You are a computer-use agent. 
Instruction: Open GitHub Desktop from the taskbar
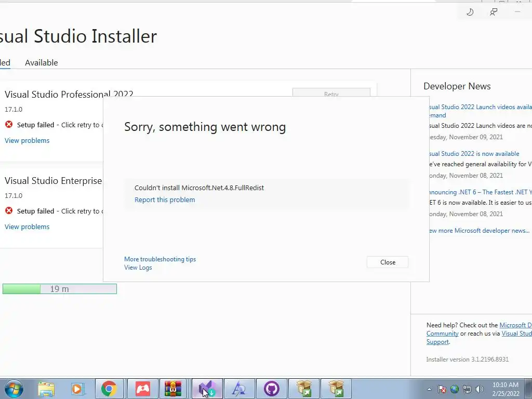point(271,389)
